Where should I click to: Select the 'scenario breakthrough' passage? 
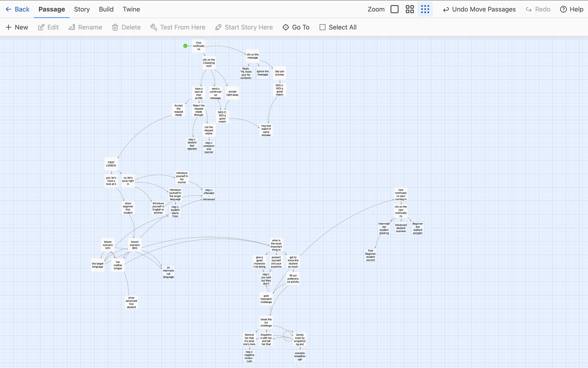click(300, 356)
